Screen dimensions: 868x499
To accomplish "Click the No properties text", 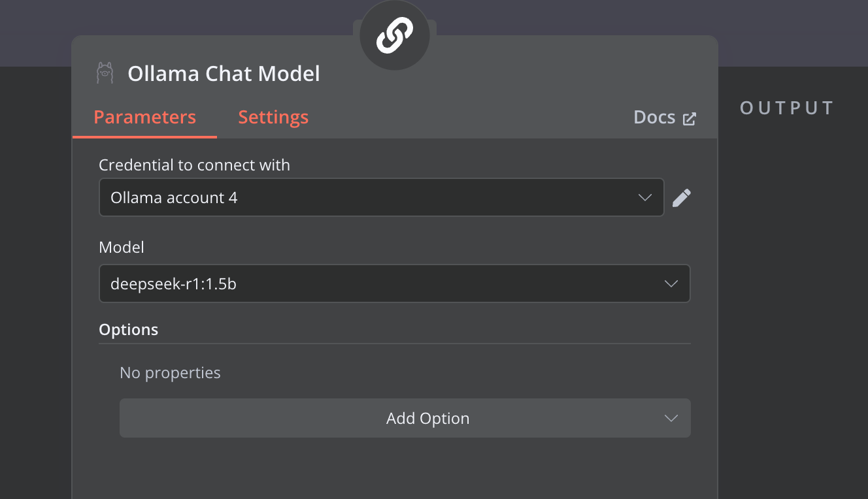I will (170, 373).
